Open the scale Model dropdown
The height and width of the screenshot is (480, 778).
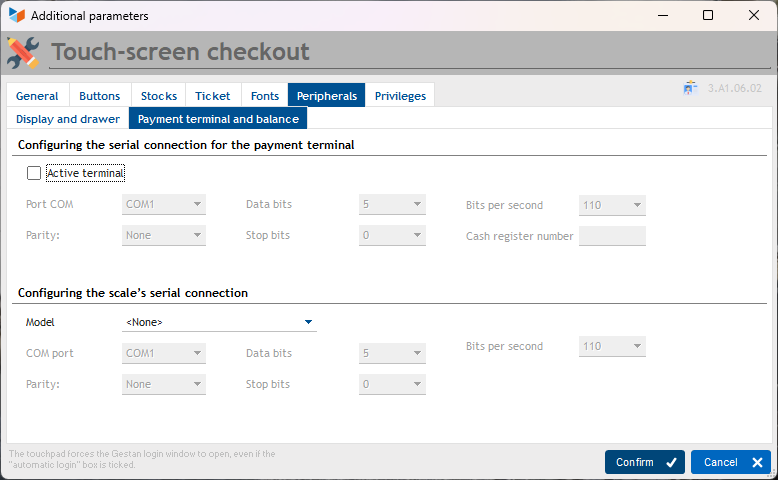(219, 322)
